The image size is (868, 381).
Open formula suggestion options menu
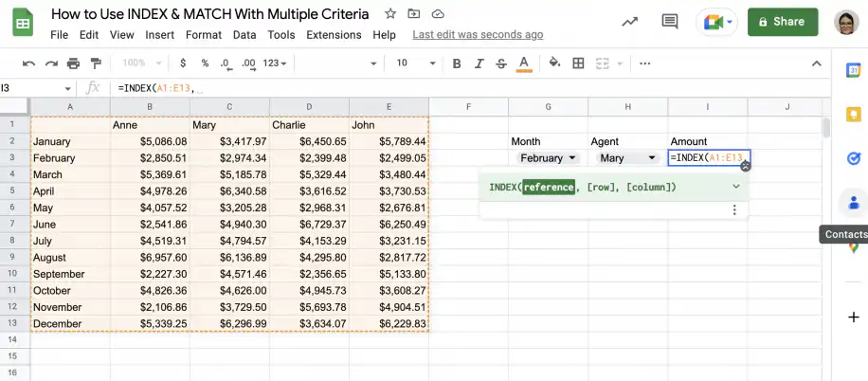734,209
